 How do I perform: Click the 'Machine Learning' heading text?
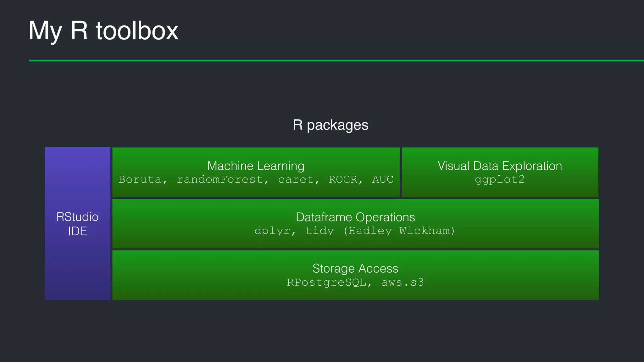pyautogui.click(x=256, y=166)
